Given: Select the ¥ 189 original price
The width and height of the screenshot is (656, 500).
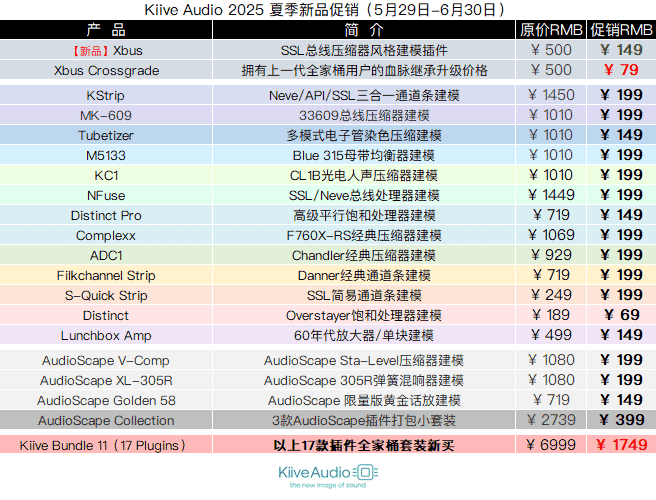Looking at the screenshot, I should [551, 315].
